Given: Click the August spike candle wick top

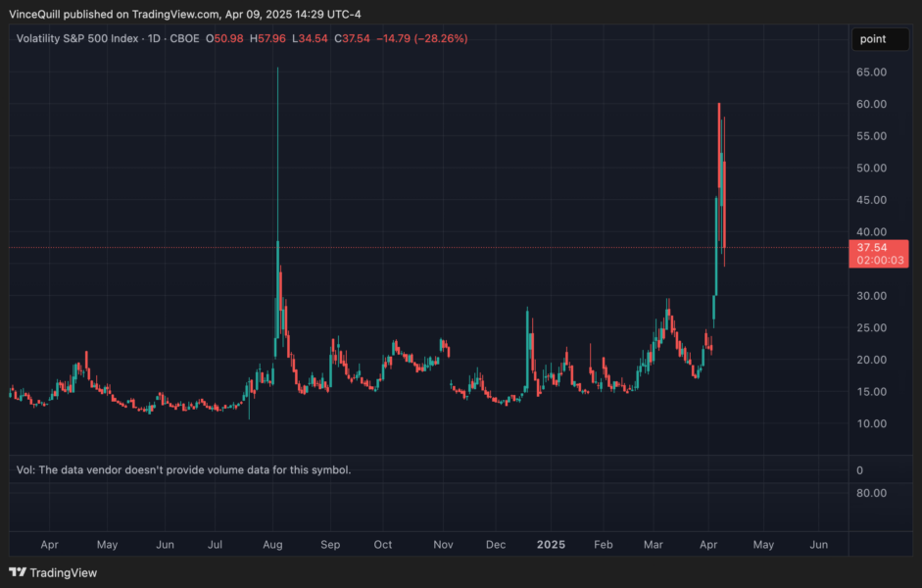Looking at the screenshot, I should [278, 69].
